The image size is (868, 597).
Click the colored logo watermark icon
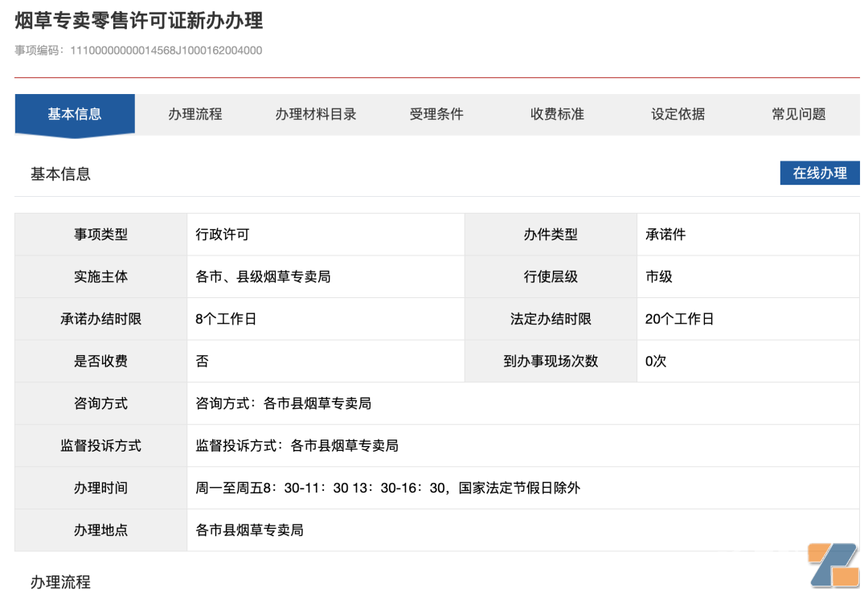pos(832,566)
